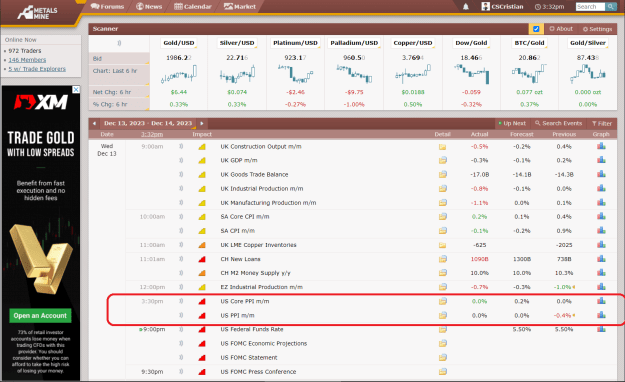Click the Up Next button

(x=512, y=123)
